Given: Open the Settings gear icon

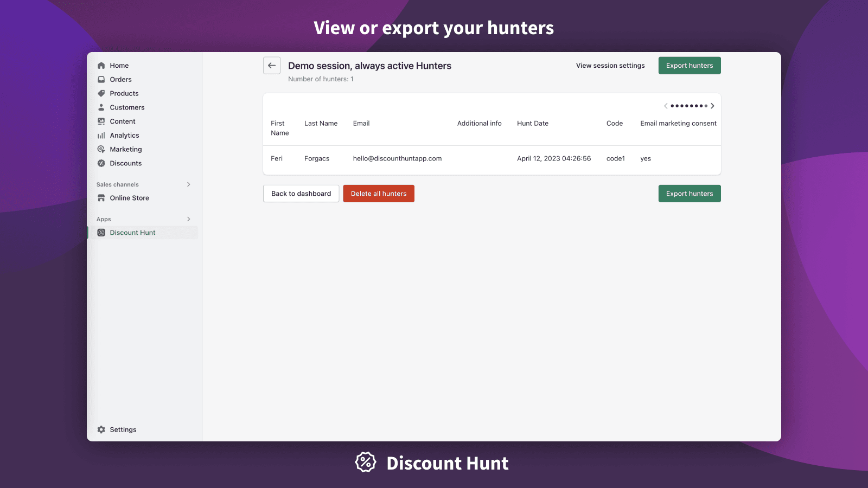Looking at the screenshot, I should coord(101,429).
